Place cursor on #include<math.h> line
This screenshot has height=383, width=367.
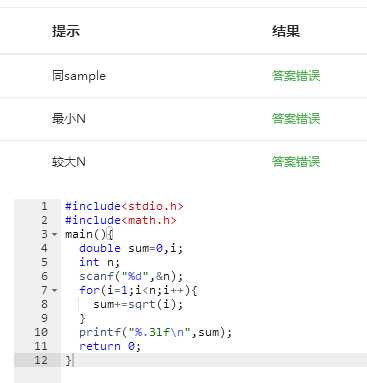click(x=121, y=220)
